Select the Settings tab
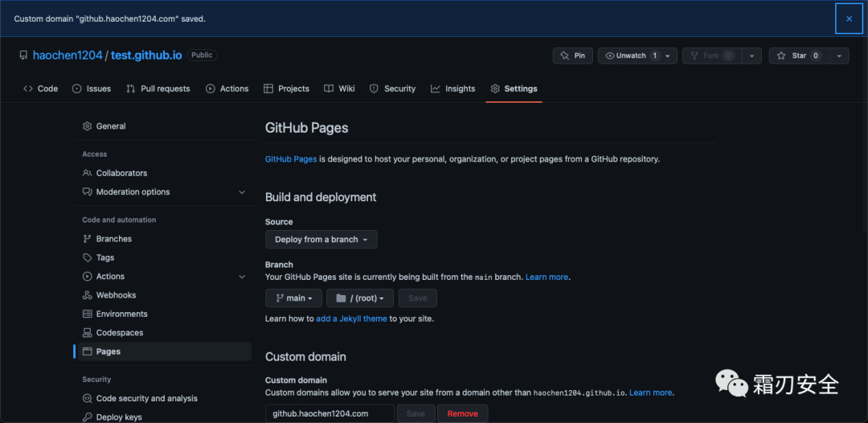The image size is (868, 423). 514,88
